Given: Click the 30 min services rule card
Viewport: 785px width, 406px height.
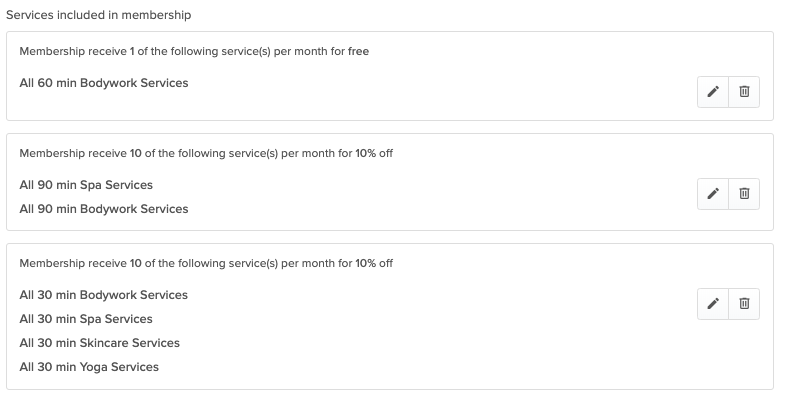Looking at the screenshot, I should (x=390, y=317).
